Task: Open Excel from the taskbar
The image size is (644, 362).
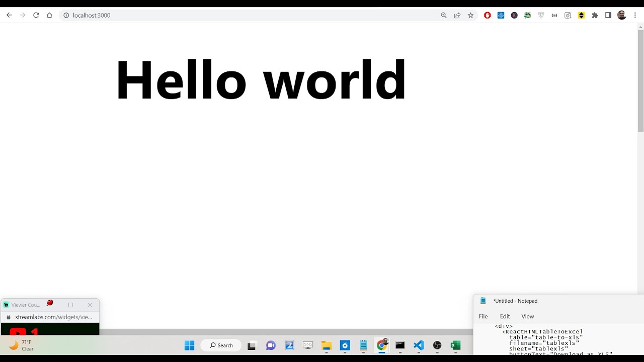Action: [455, 345]
